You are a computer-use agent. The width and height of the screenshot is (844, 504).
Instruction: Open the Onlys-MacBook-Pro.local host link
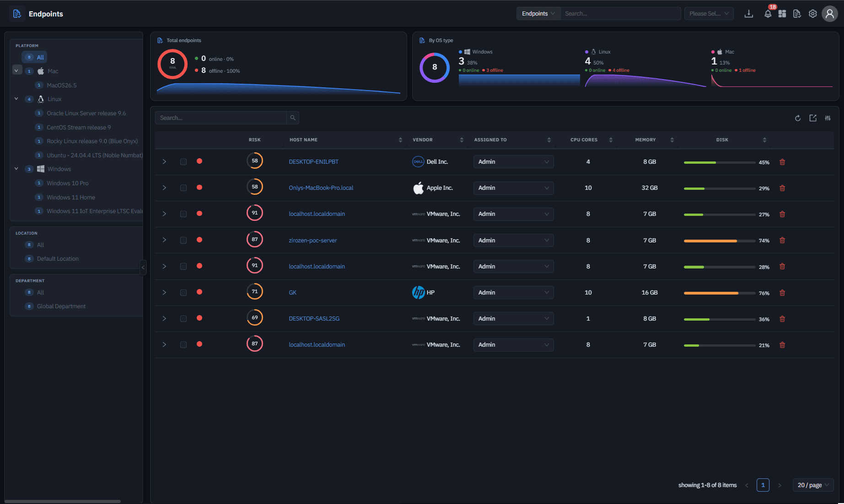pyautogui.click(x=321, y=188)
